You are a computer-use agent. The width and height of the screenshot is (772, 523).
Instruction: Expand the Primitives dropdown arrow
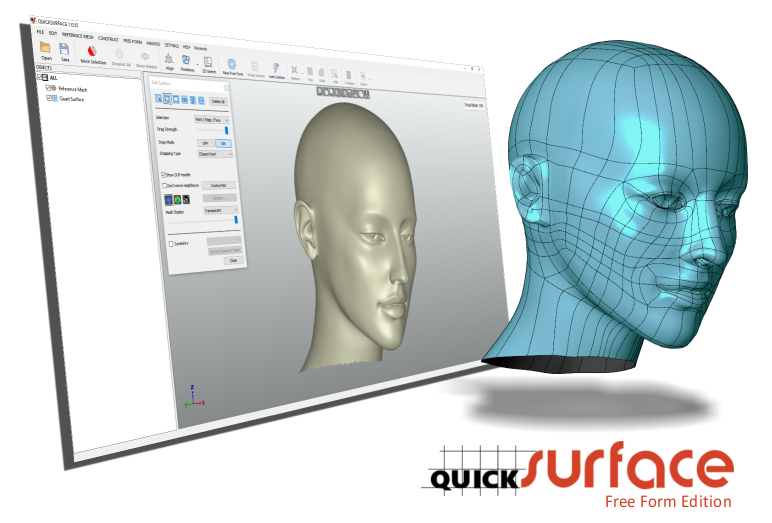pos(197,65)
